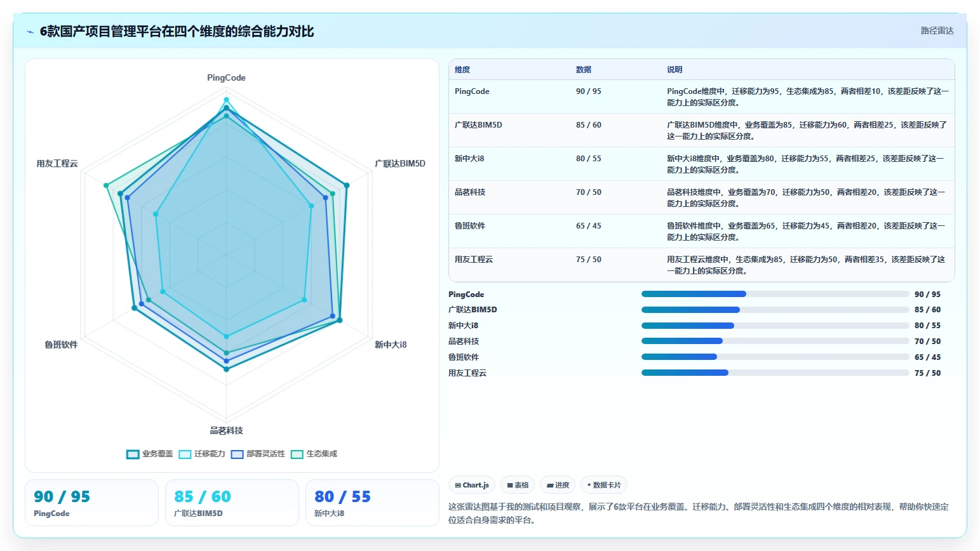This screenshot has width=980, height=551.
Task: Click the 品茗科技 progress bar
Action: tap(775, 341)
